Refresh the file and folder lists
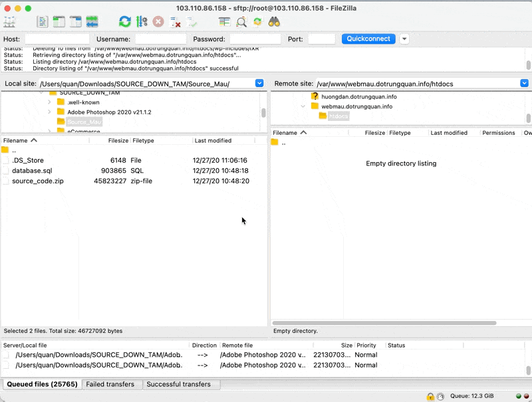Viewport: 532px width, 402px height. point(124,22)
